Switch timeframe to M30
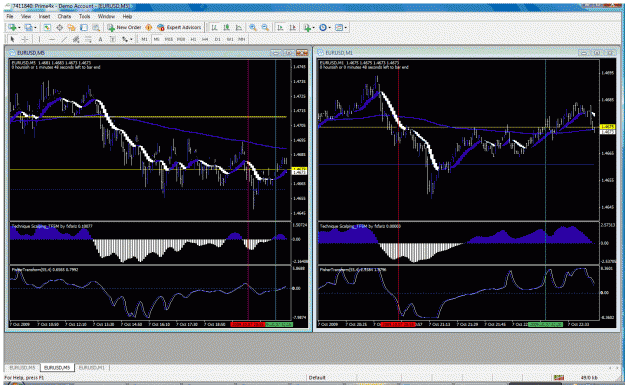Image resolution: width=625 pixels, height=385 pixels. pos(181,39)
